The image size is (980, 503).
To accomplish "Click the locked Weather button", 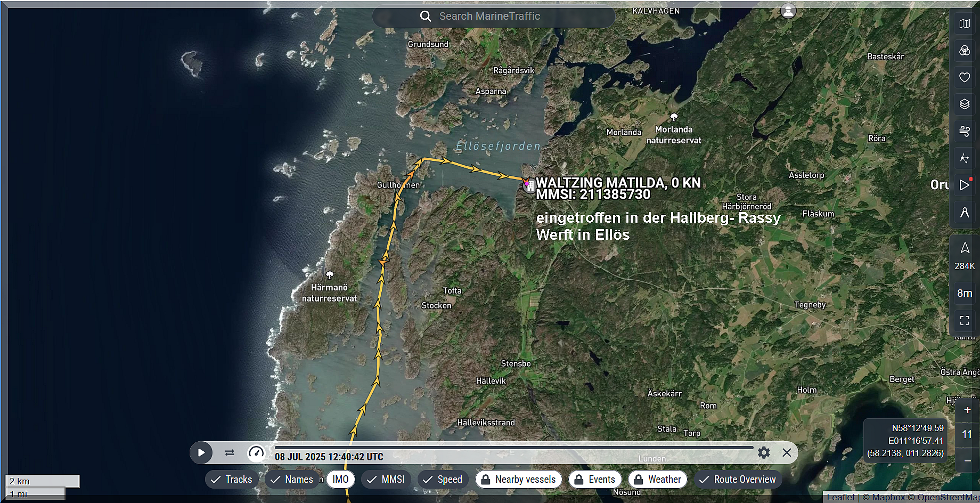I will [x=658, y=480].
